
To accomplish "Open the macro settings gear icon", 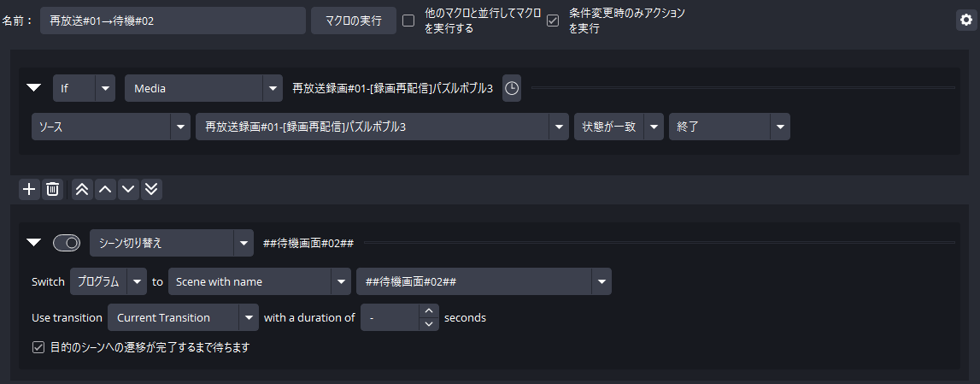I will (965, 21).
